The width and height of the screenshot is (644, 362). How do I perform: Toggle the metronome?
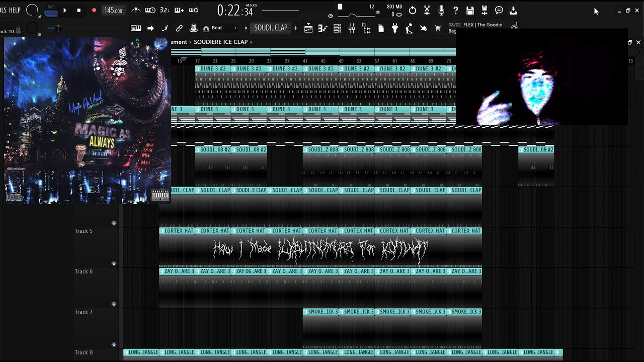(x=136, y=10)
